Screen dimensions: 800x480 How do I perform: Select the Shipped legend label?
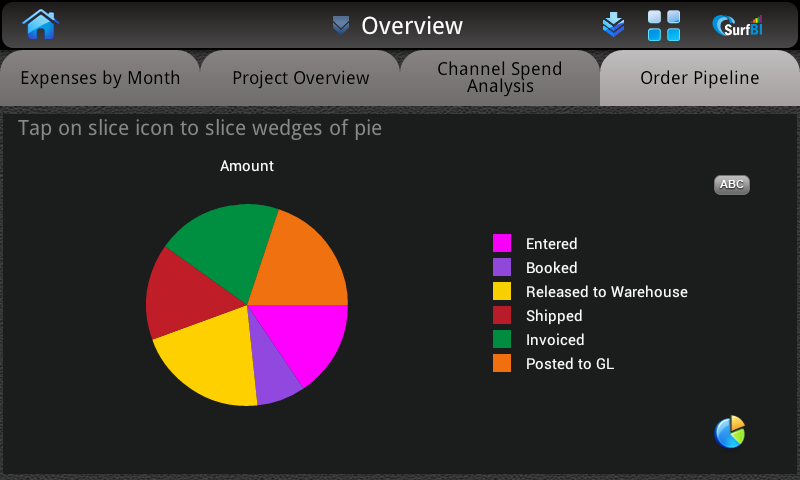click(554, 316)
